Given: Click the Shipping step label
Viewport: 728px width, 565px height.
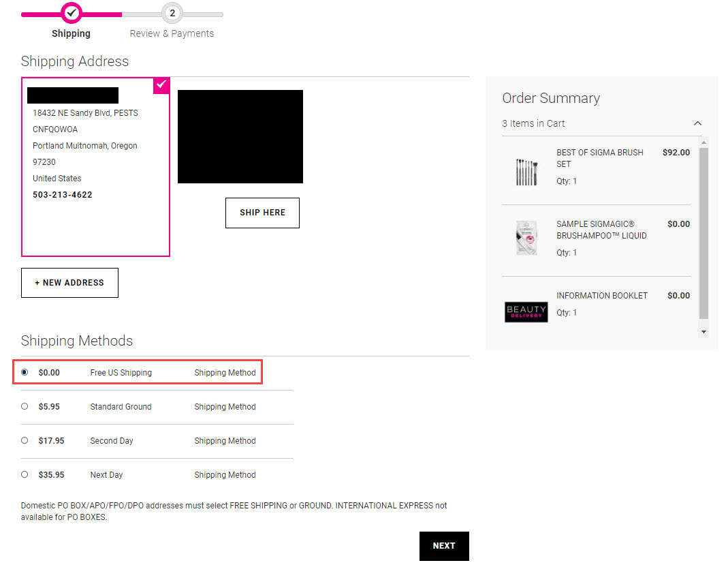Looking at the screenshot, I should click(x=71, y=33).
